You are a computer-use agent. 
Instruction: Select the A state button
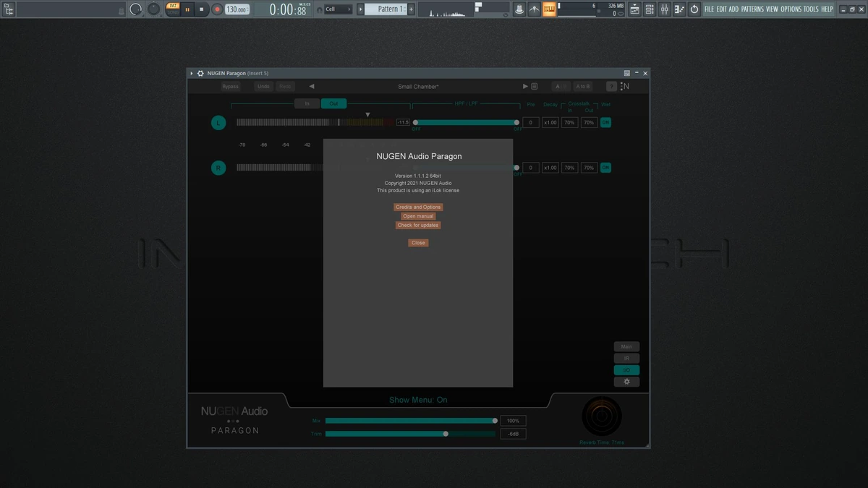click(558, 87)
